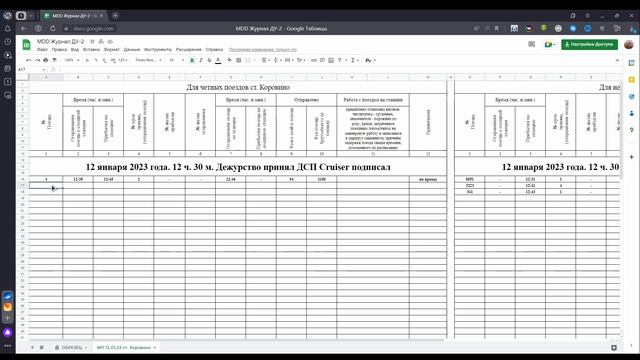Image resolution: width=640 pixels, height=360 pixels.
Task: Collapse the toolbar with the caret
Action: 617,60
